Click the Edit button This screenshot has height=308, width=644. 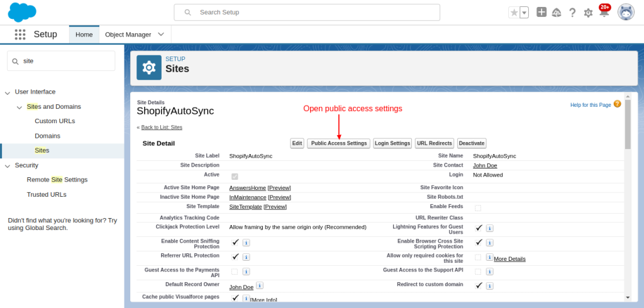[297, 143]
